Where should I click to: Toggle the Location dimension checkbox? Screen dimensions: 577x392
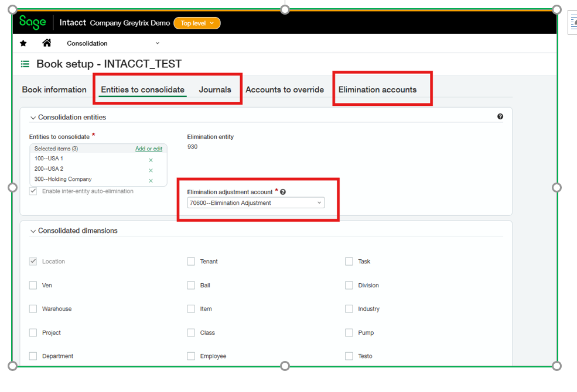click(x=33, y=261)
